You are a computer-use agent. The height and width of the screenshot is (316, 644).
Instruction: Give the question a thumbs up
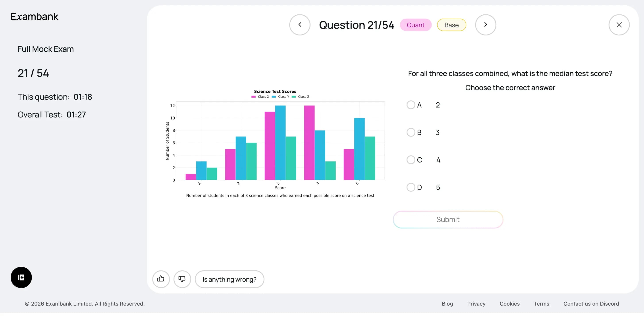(x=161, y=279)
